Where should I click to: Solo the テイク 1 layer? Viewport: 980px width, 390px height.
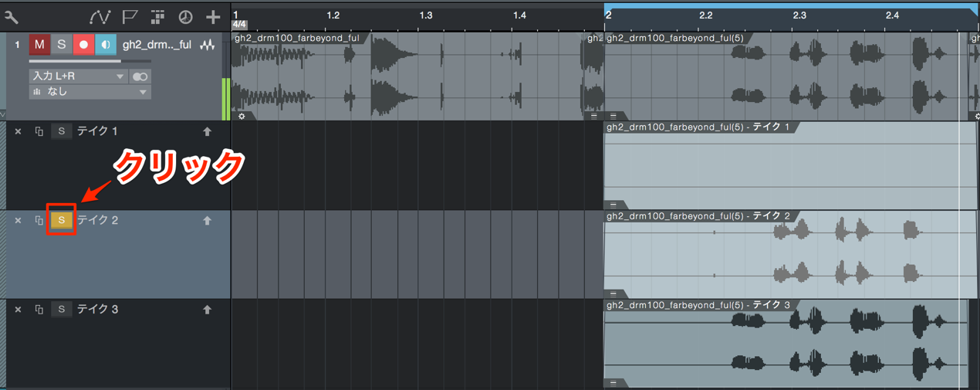62,132
